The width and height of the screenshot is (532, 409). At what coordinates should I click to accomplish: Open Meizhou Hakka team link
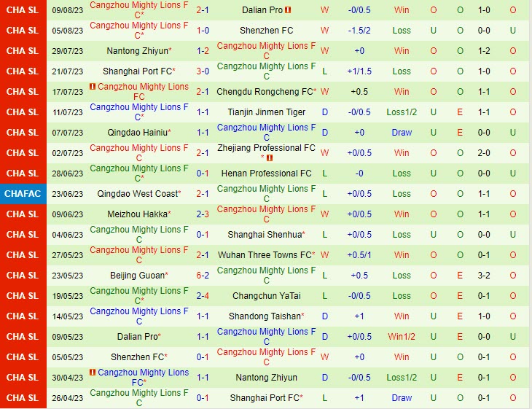(139, 214)
